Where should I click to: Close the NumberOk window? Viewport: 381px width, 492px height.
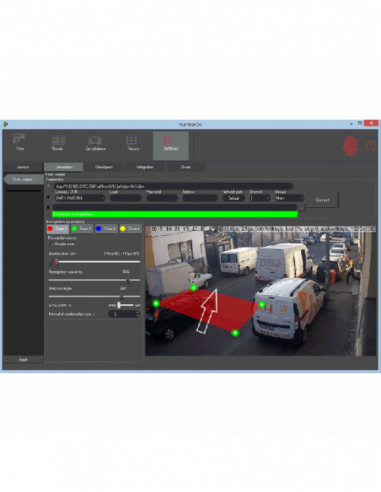(371, 123)
